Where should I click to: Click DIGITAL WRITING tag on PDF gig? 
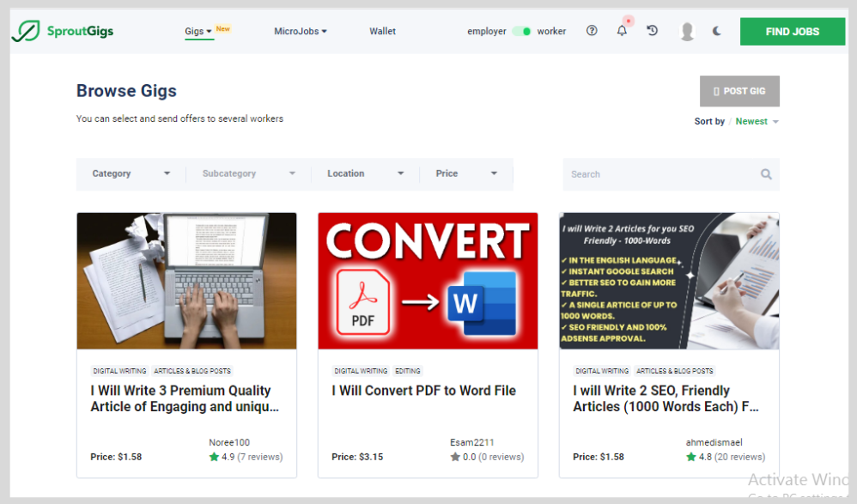pyautogui.click(x=361, y=371)
